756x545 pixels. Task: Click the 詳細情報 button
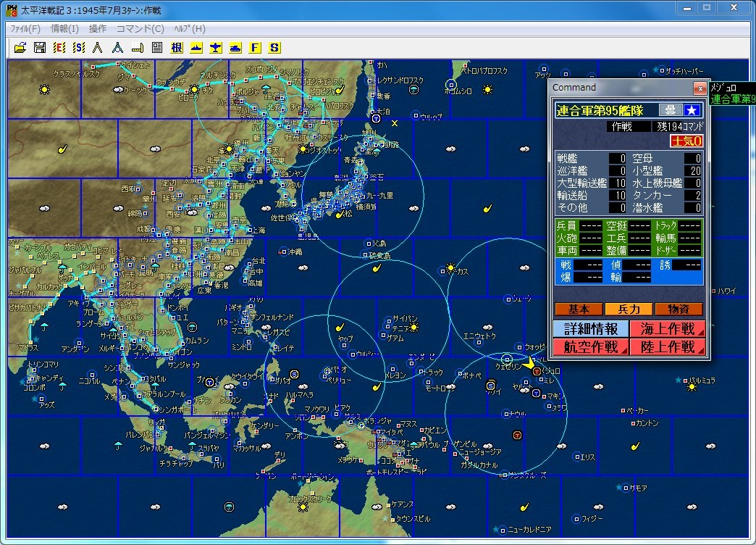[591, 329]
